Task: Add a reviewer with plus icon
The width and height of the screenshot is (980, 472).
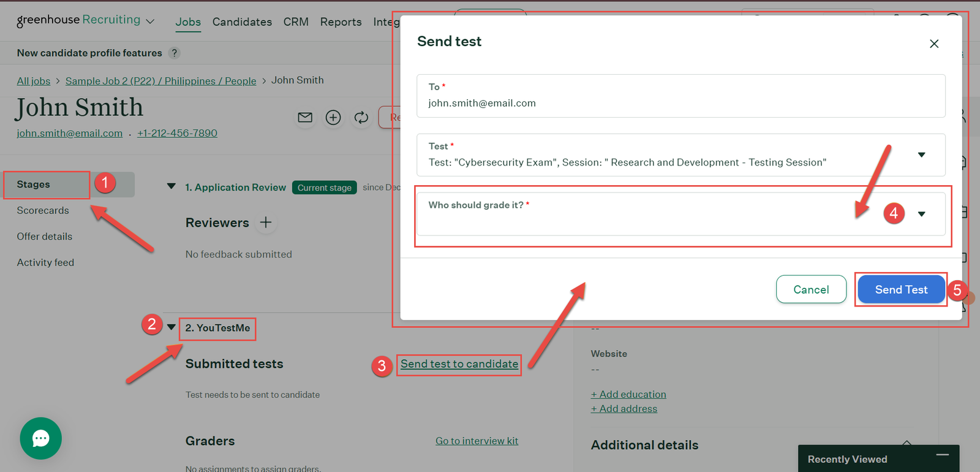Action: [266, 223]
